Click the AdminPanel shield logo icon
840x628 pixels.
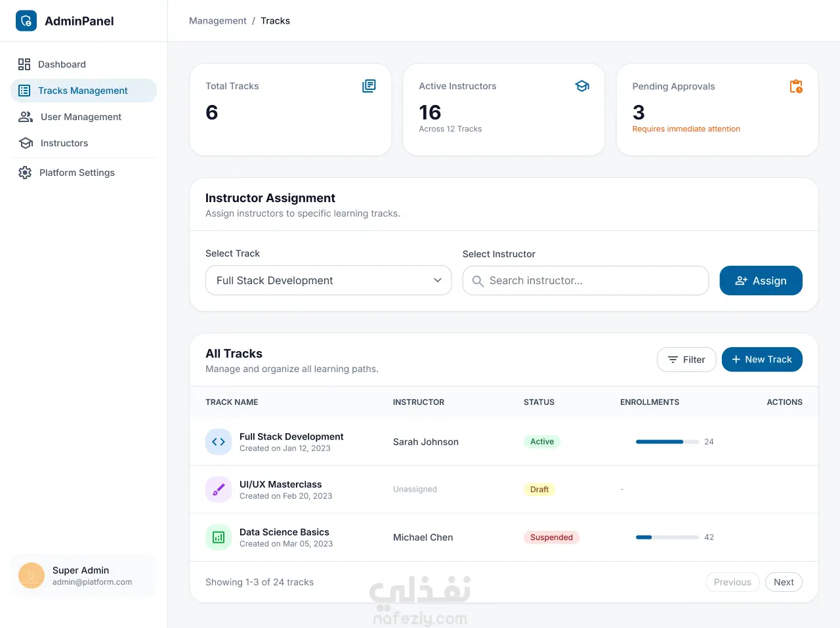(x=26, y=21)
